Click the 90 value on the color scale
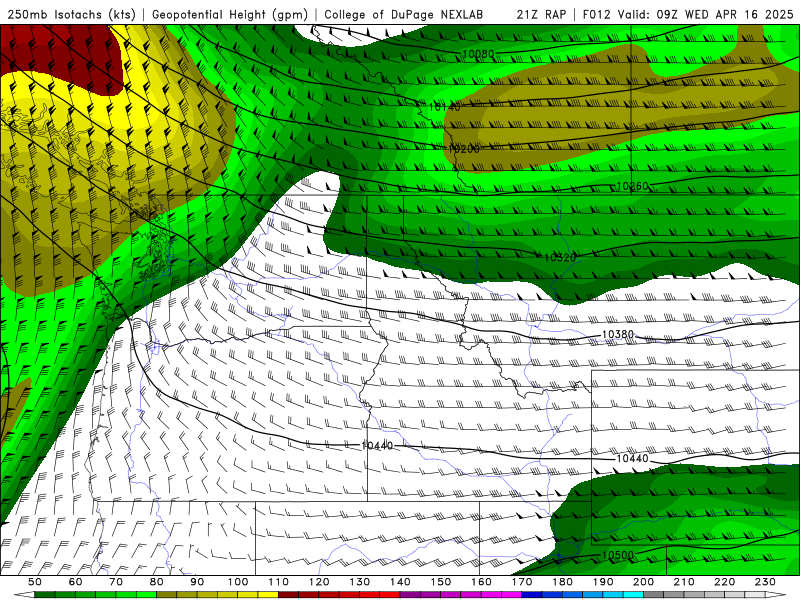The image size is (800, 600). 197,582
